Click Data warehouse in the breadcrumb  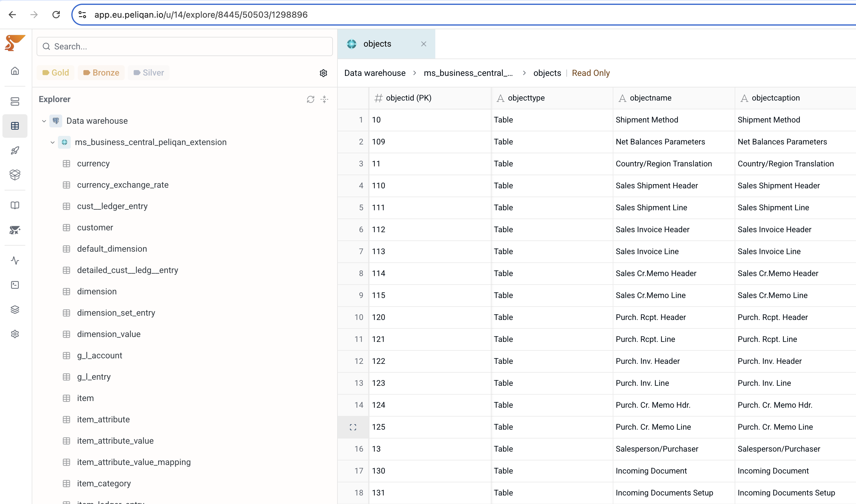(x=375, y=73)
